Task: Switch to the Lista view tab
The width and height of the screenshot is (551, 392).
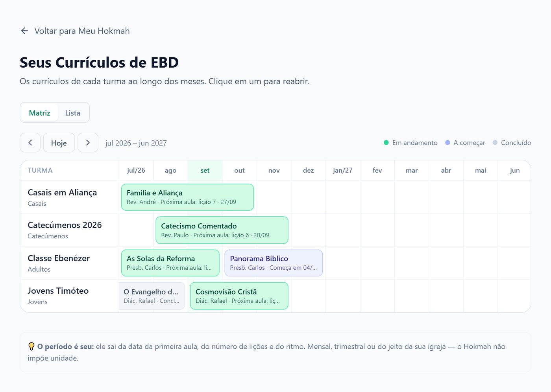Action: tap(73, 113)
